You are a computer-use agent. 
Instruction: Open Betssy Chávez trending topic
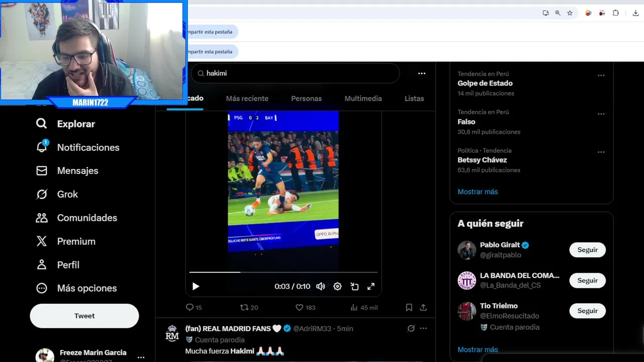click(482, 160)
